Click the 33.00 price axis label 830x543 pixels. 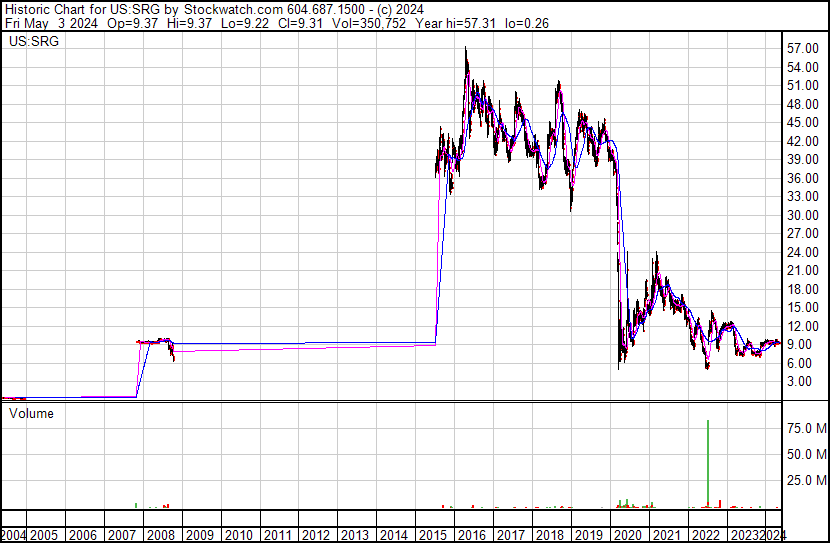(803, 196)
